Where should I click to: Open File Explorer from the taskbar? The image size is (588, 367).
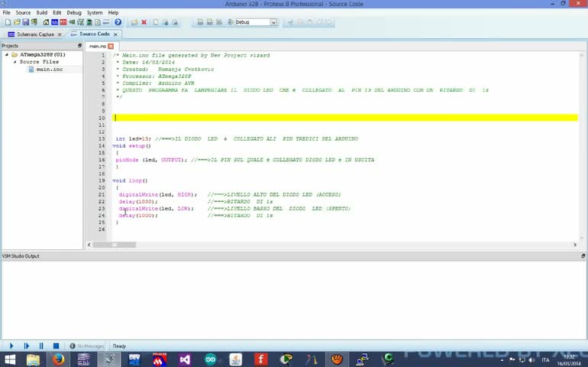33,359
